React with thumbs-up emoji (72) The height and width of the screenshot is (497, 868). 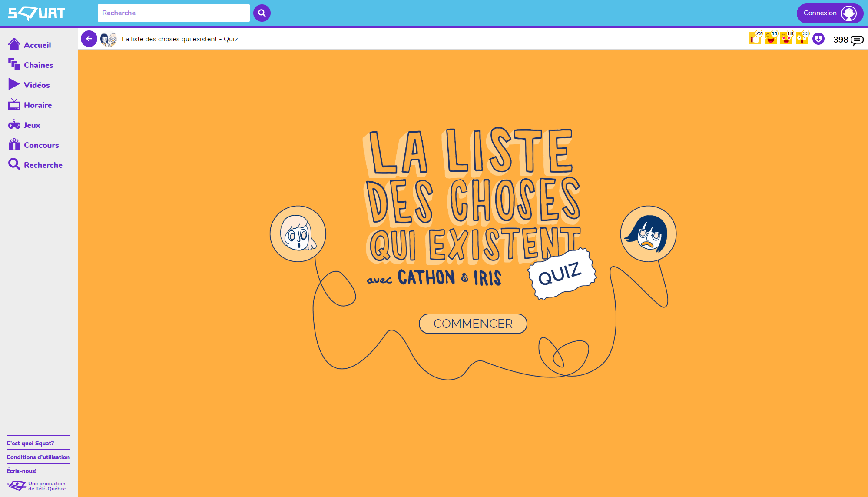pos(755,38)
